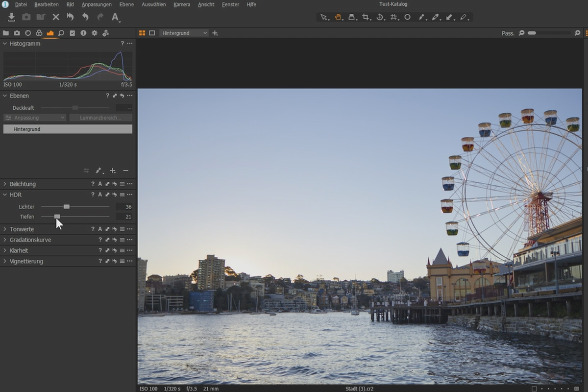Reset the HDR tool via its arrow icon
This screenshot has height=392, width=588.
115,195
